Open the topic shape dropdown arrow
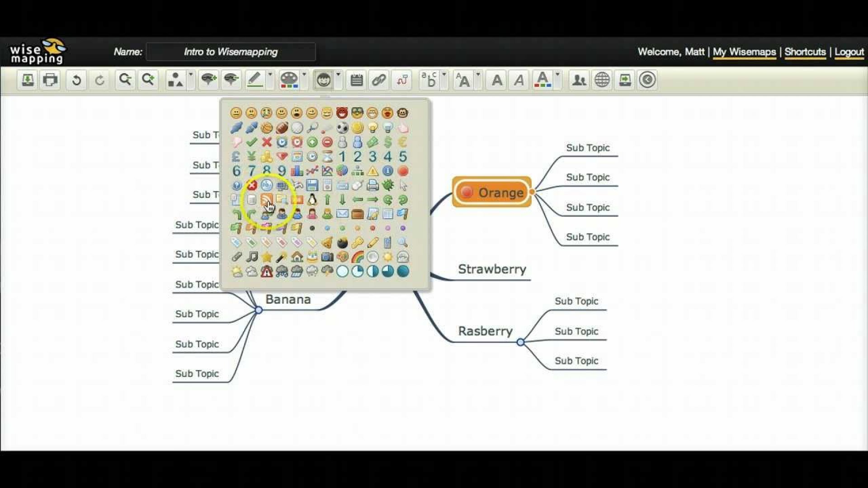This screenshot has width=868, height=488. [x=191, y=74]
